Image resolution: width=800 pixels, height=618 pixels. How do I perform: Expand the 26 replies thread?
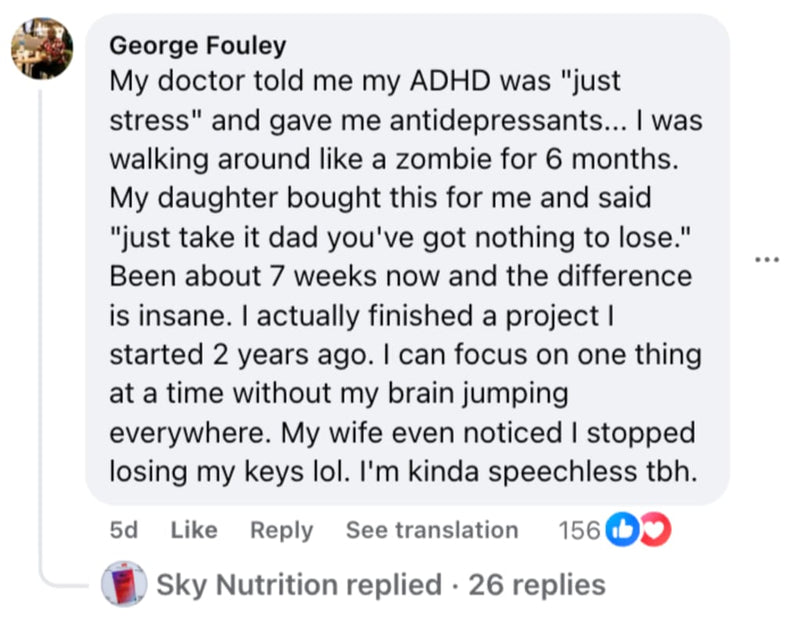click(x=537, y=583)
